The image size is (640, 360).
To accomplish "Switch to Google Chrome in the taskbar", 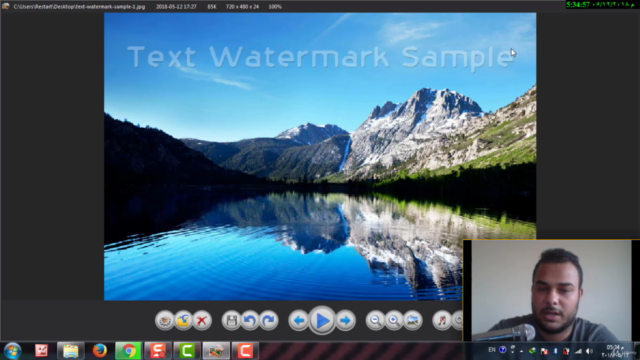I will point(128,351).
